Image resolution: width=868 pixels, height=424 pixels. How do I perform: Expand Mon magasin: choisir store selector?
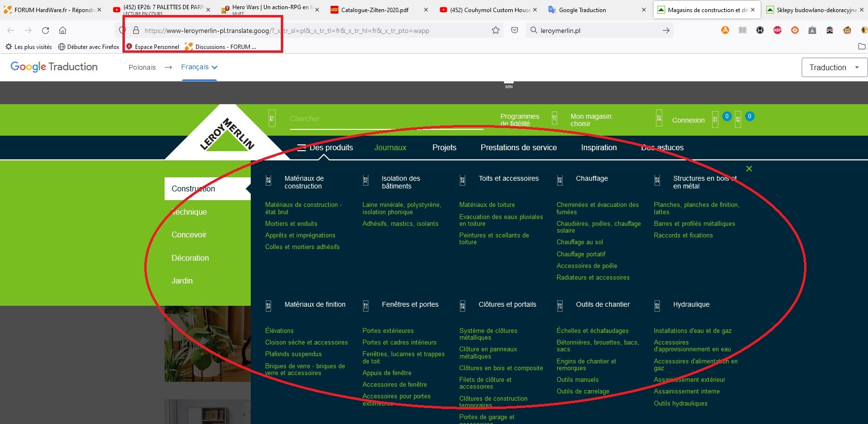click(x=591, y=120)
